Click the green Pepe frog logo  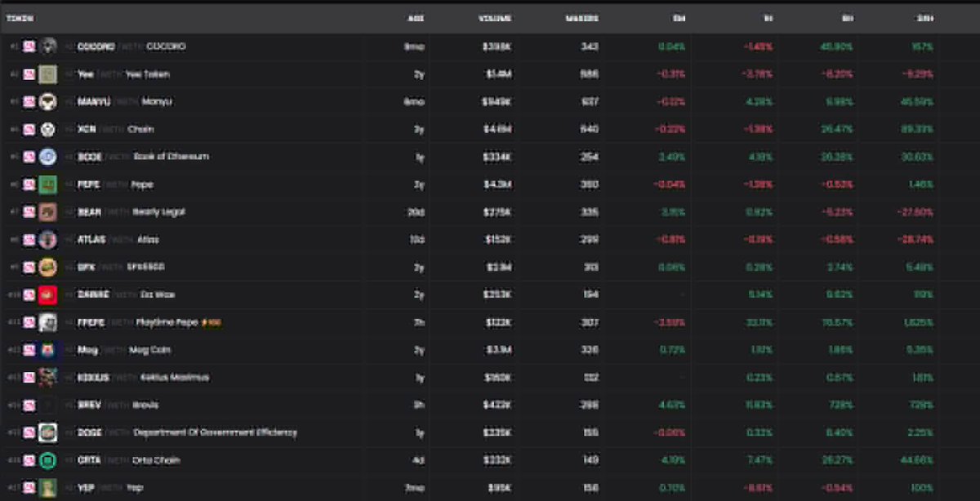tap(48, 185)
